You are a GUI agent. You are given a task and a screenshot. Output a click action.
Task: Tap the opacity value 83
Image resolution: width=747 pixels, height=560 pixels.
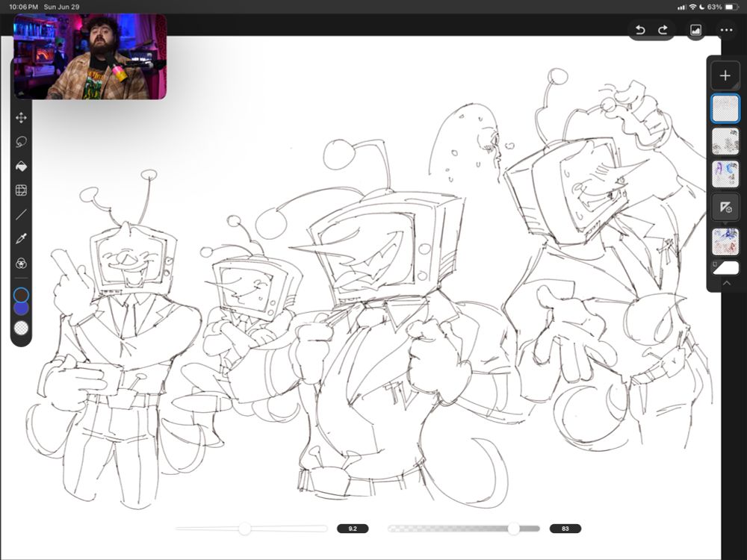[x=565, y=529]
